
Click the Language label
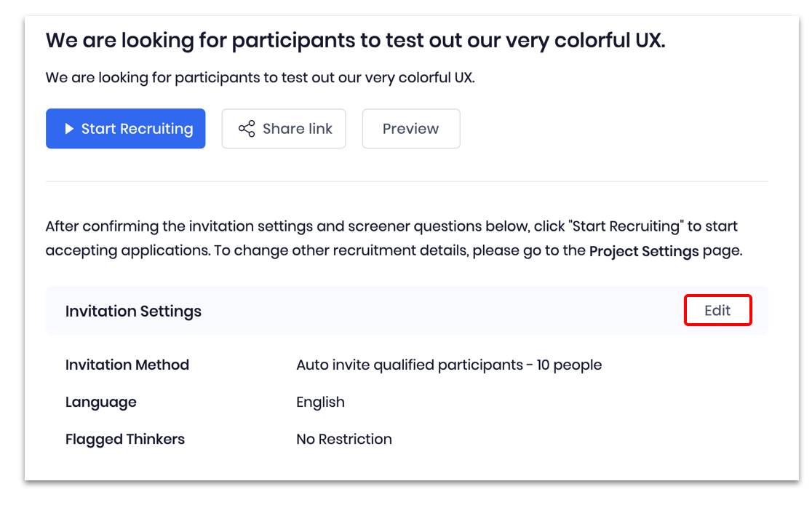(x=100, y=402)
